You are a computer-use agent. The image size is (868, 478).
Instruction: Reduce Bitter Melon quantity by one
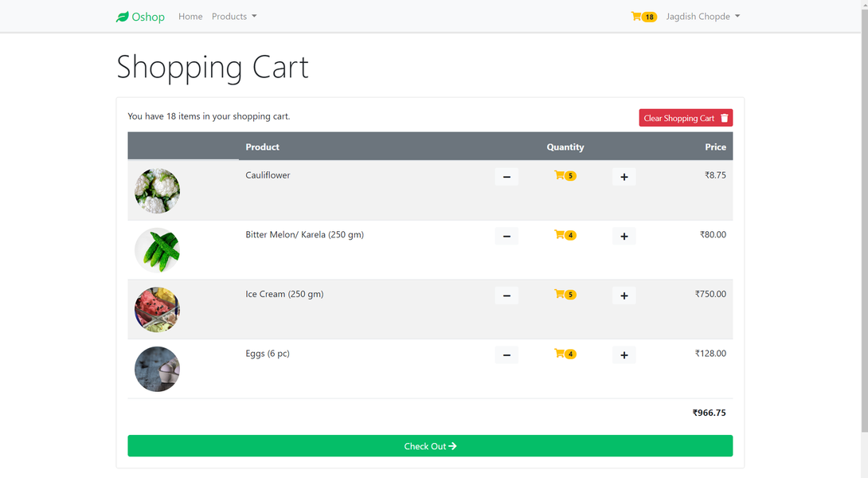coord(506,236)
